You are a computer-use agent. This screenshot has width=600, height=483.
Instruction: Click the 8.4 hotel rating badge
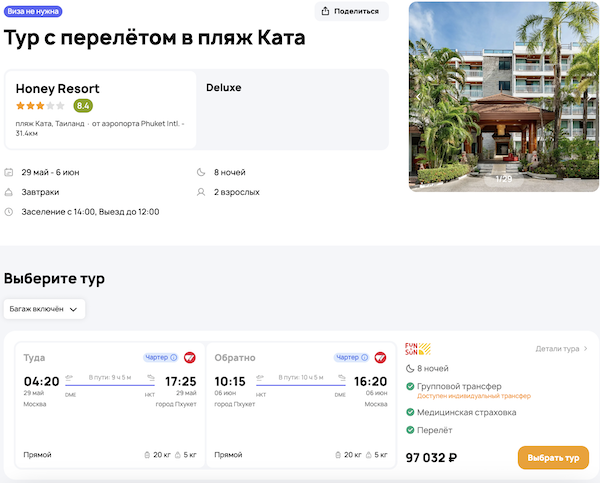pyautogui.click(x=83, y=105)
